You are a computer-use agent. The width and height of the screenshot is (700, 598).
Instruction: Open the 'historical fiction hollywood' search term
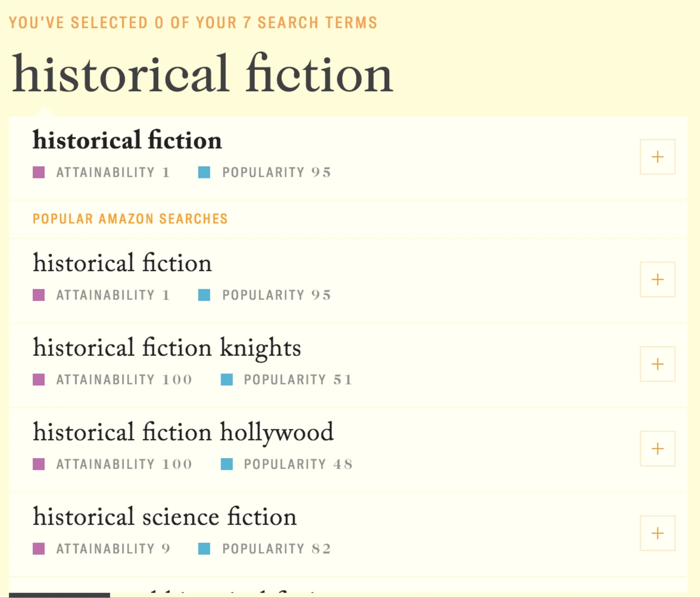click(x=183, y=432)
